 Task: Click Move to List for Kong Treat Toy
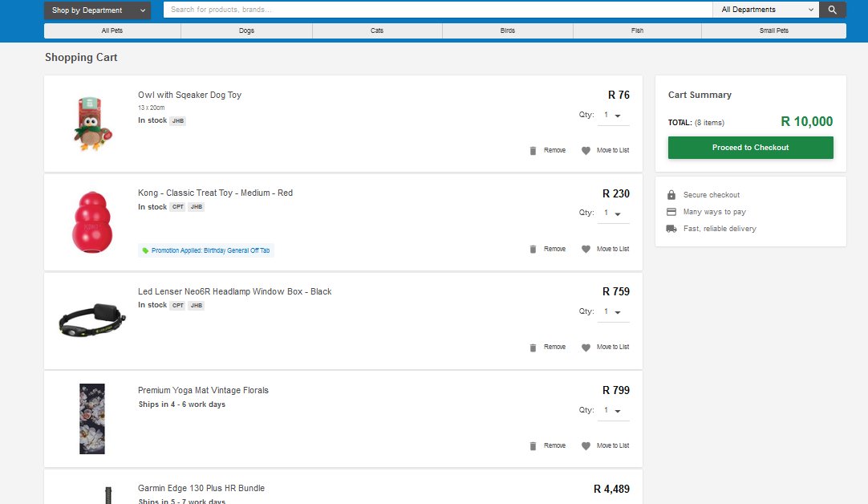[x=613, y=249]
